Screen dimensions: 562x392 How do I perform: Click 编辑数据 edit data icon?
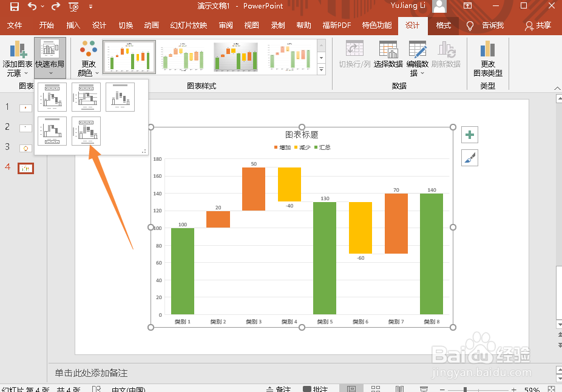[418, 58]
